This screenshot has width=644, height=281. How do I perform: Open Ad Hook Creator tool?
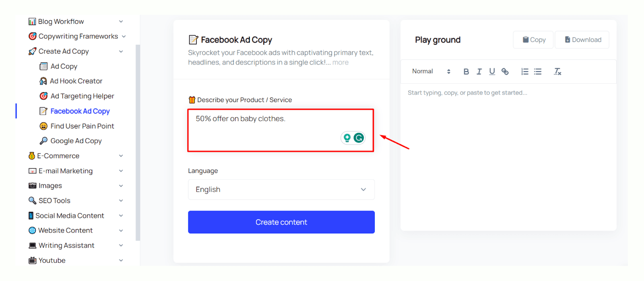[76, 81]
